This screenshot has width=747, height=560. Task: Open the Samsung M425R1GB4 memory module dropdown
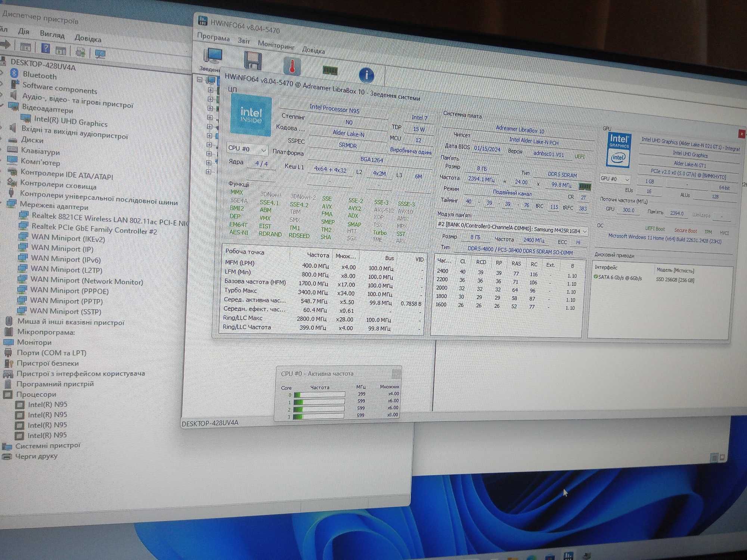tap(512, 228)
